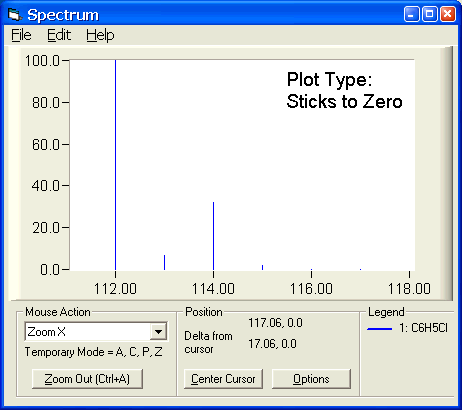Click the Spectrum window title bar icon
462x410 pixels.
click(15, 15)
